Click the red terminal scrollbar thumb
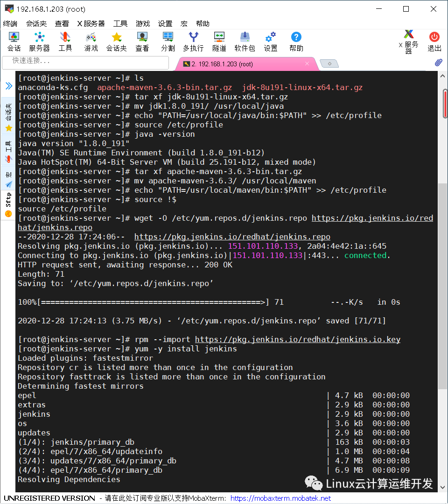The width and height of the screenshot is (448, 504). (445, 104)
